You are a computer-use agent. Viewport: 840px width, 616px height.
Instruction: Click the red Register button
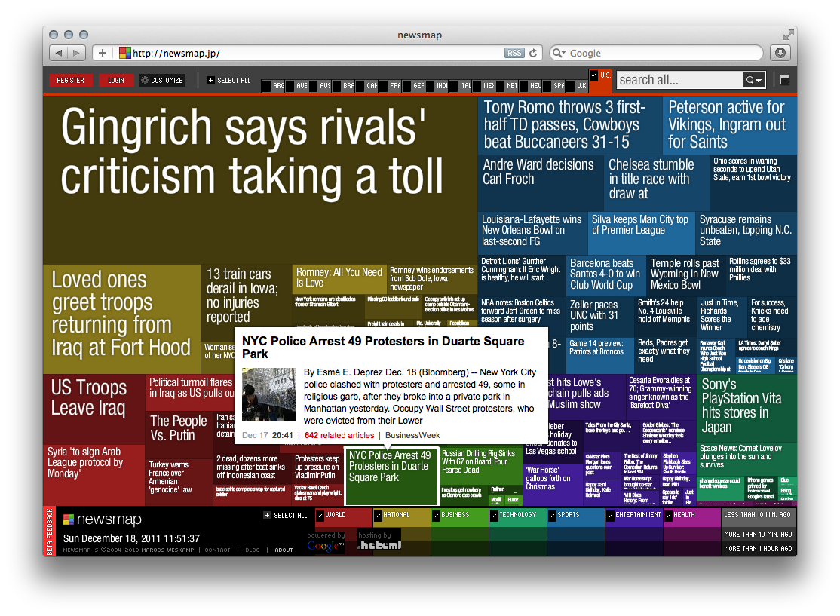coord(70,80)
